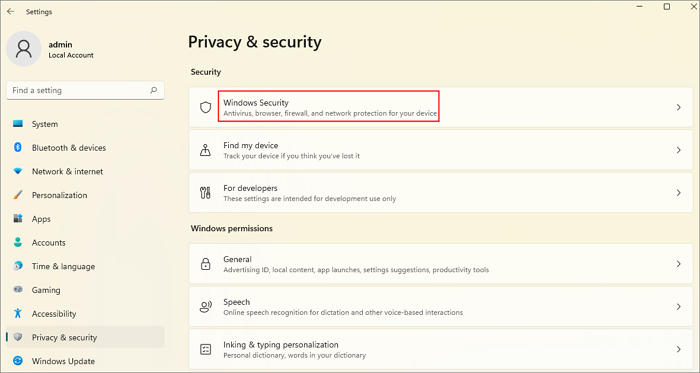
Task: Expand Find my device chevron arrow
Action: click(679, 150)
